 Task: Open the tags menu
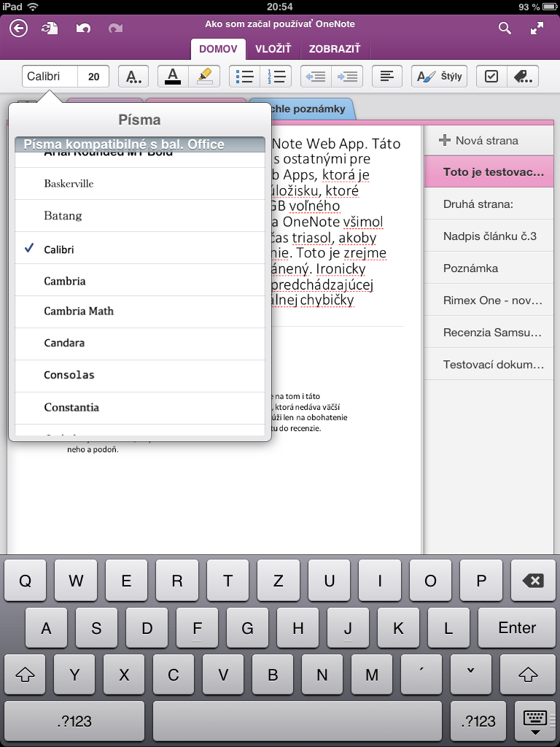523,76
